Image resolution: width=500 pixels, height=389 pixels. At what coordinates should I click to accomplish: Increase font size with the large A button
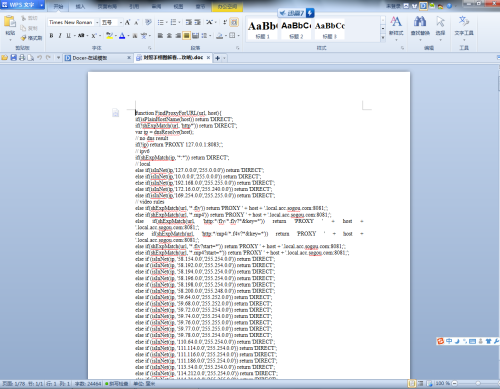(x=127, y=22)
